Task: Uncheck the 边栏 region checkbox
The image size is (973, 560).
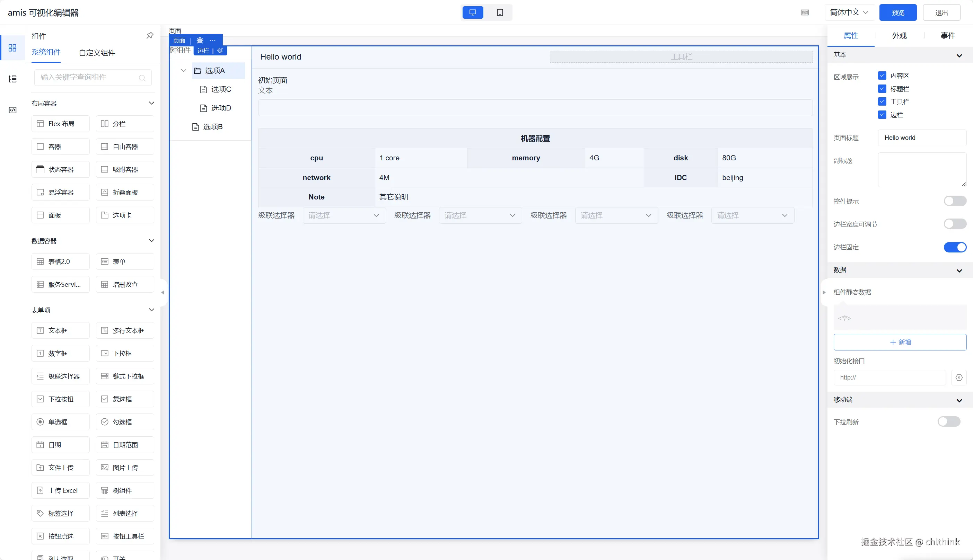Action: pyautogui.click(x=882, y=115)
